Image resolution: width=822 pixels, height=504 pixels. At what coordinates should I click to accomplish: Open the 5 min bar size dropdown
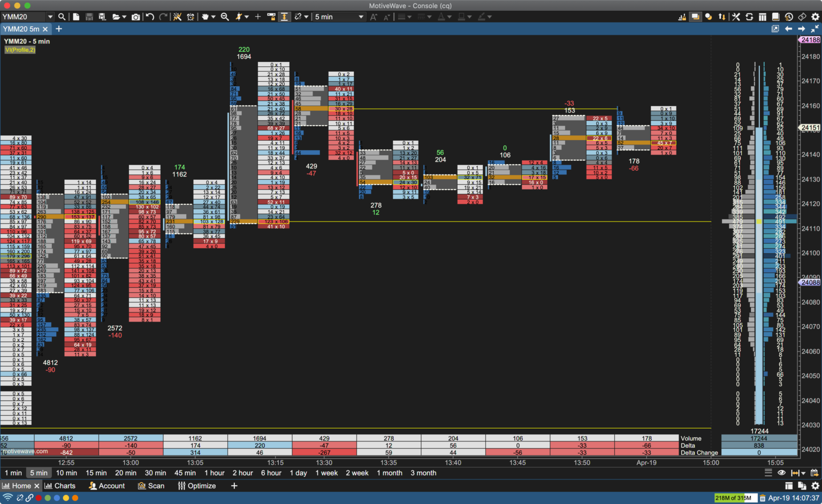click(x=339, y=17)
